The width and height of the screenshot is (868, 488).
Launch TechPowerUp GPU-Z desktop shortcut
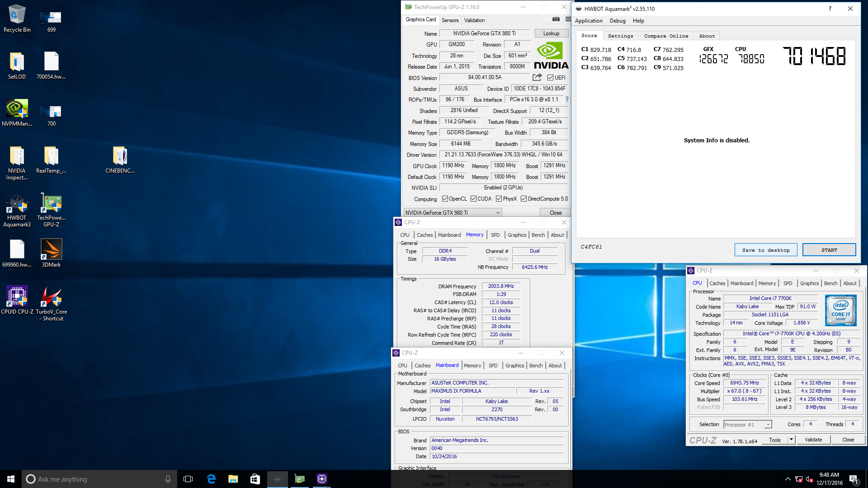51,211
